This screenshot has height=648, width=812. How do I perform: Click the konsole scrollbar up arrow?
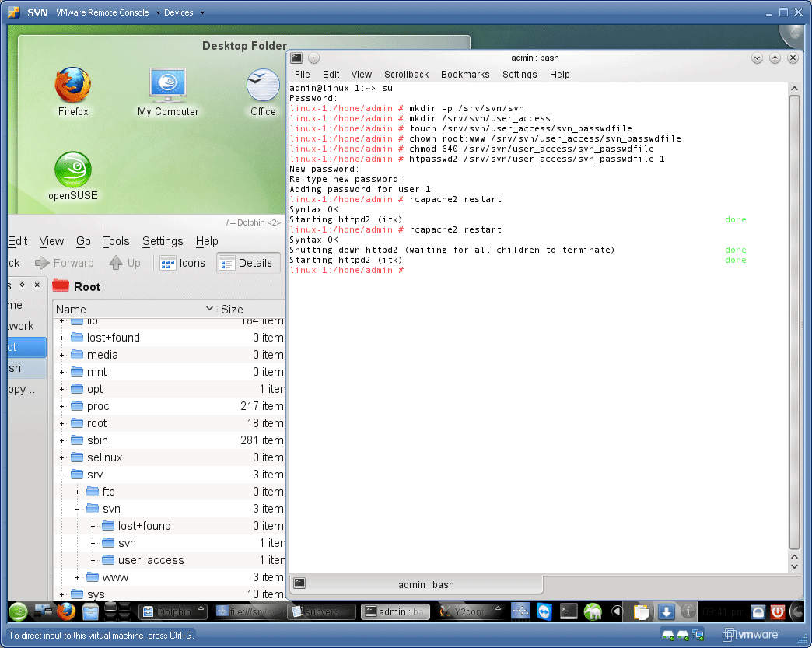[x=794, y=89]
